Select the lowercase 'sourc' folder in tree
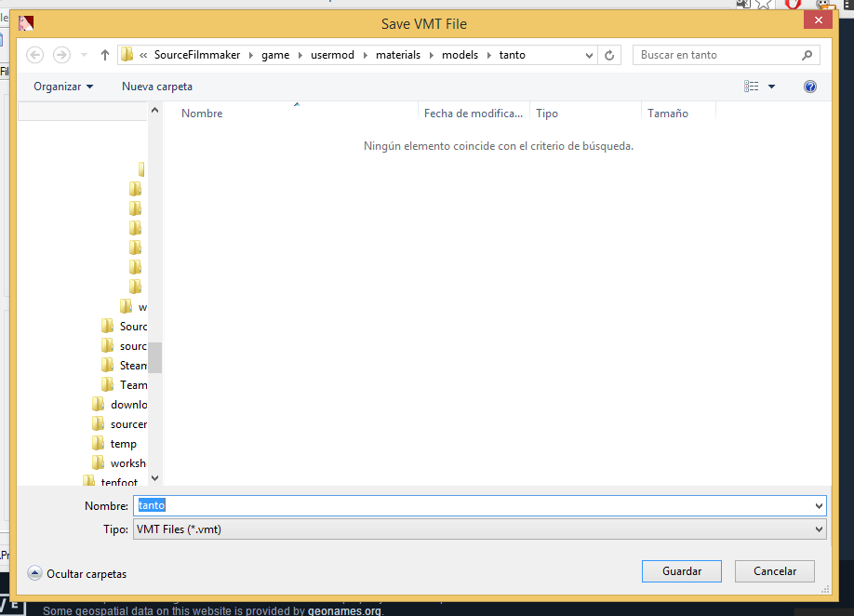This screenshot has height=616, width=854. pos(124,346)
